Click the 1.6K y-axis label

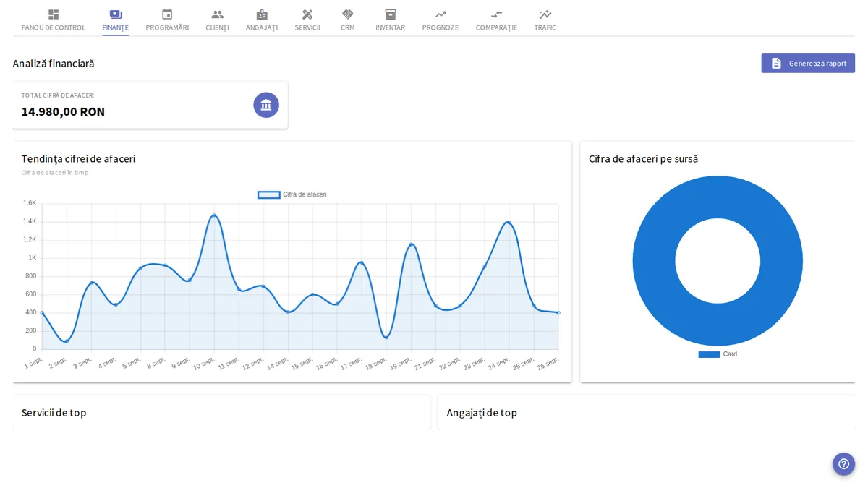click(30, 203)
